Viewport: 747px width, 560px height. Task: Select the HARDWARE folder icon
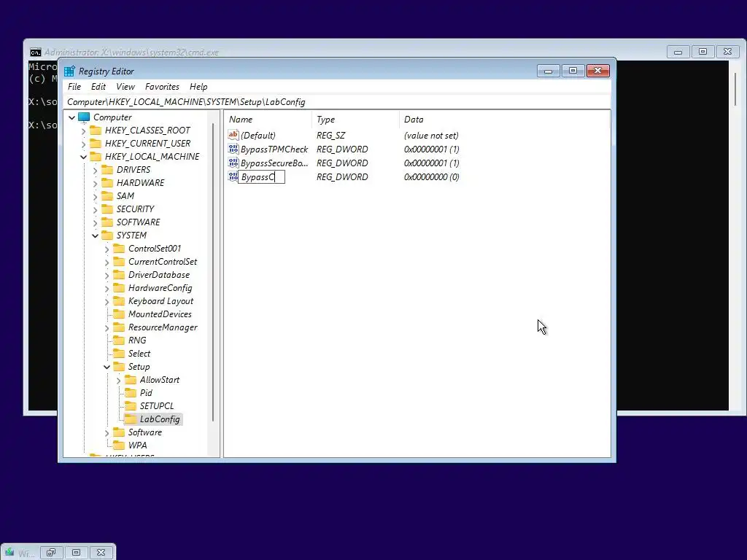point(108,183)
